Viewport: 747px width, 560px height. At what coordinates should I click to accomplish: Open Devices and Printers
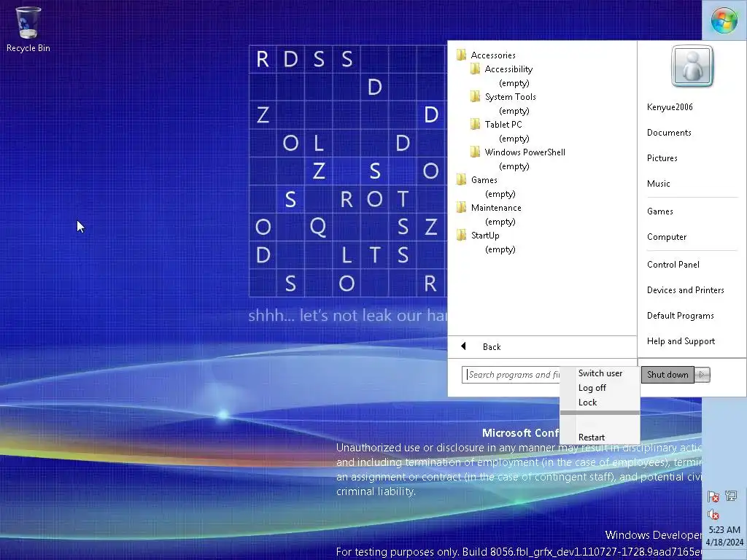point(685,290)
